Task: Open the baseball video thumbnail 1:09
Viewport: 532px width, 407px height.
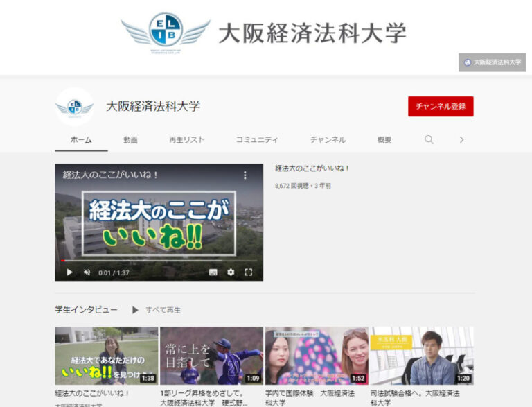Action: (x=211, y=356)
